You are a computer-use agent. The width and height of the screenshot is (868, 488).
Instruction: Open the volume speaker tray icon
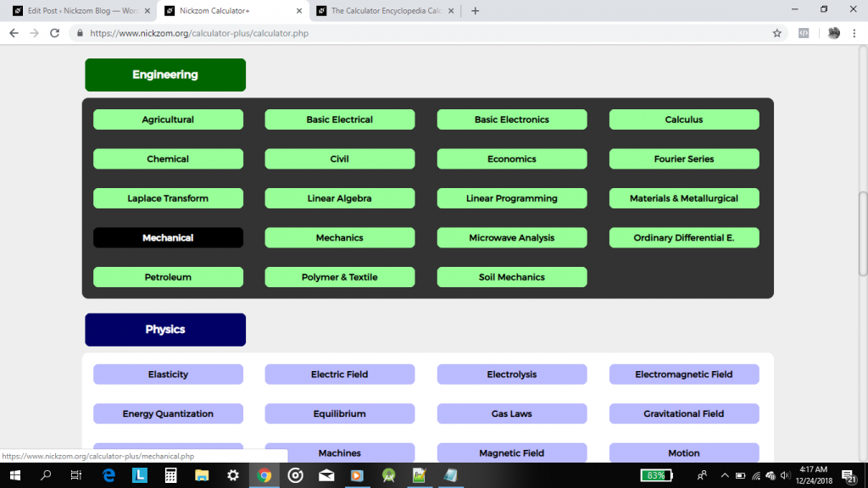pos(785,475)
